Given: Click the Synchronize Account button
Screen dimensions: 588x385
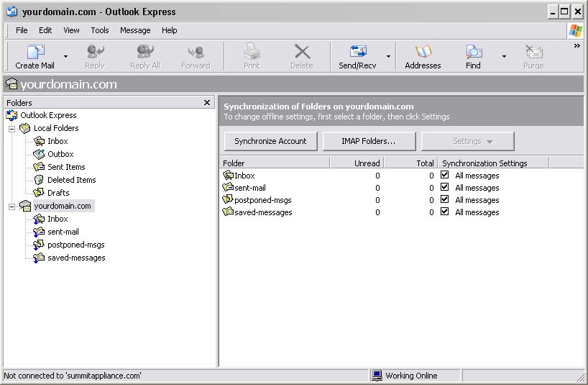Looking at the screenshot, I should pyautogui.click(x=270, y=141).
